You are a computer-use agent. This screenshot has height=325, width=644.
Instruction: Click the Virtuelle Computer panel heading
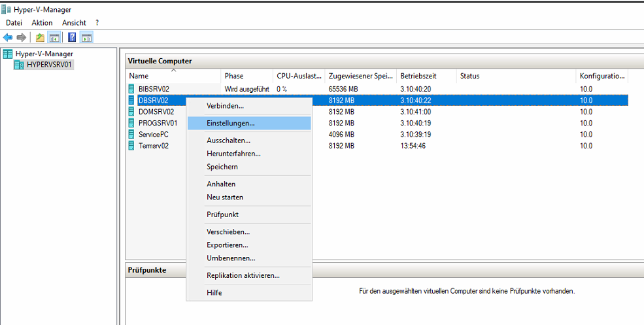160,61
